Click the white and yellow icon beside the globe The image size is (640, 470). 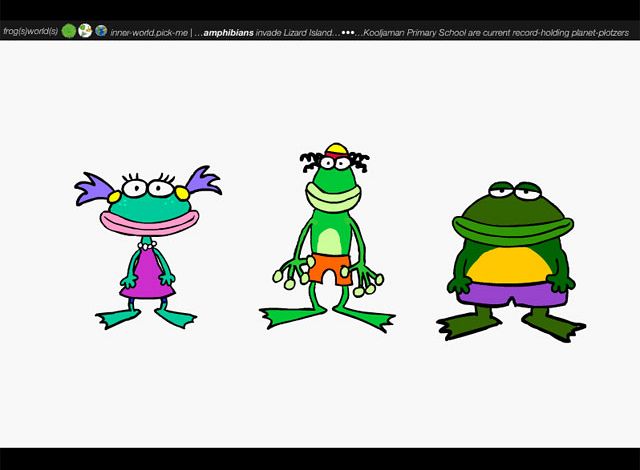pos(85,30)
